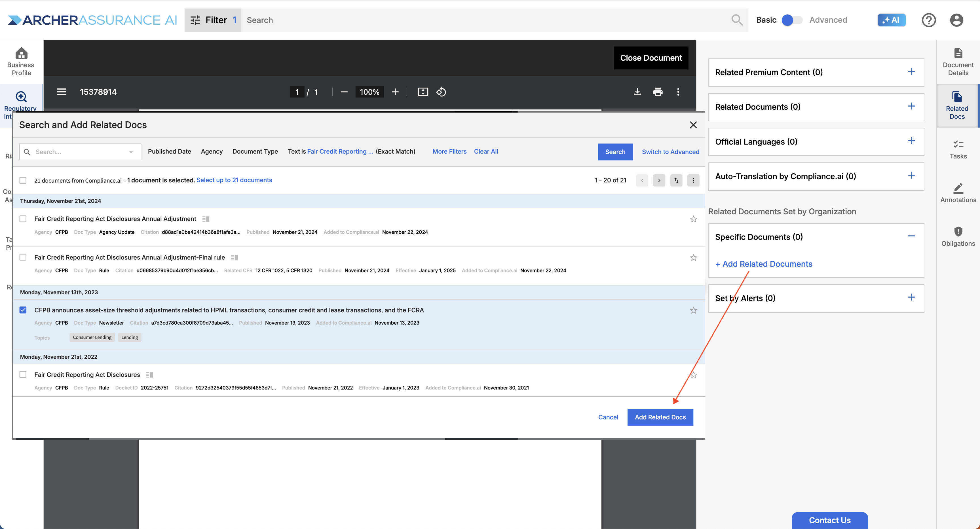Open the AI assistant button
This screenshot has height=529, width=980.
pos(891,20)
